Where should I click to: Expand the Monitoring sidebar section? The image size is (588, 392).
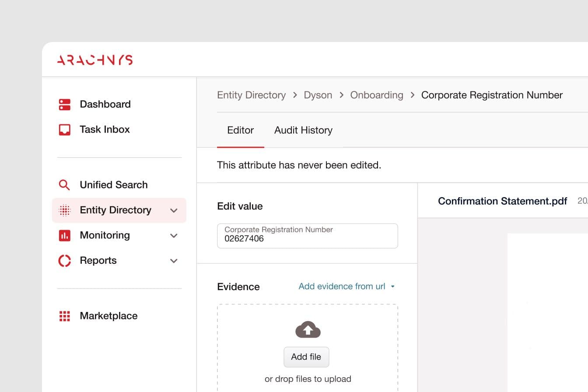(x=174, y=235)
